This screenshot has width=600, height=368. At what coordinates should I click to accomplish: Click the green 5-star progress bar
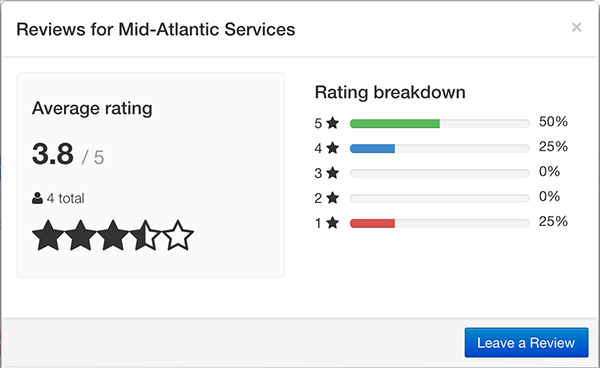coord(395,124)
